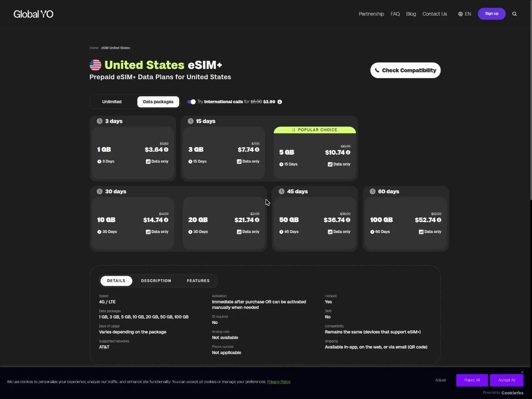The image size is (532, 399).
Task: Click the info icon next to $14.74 price
Action: [x=166, y=220]
